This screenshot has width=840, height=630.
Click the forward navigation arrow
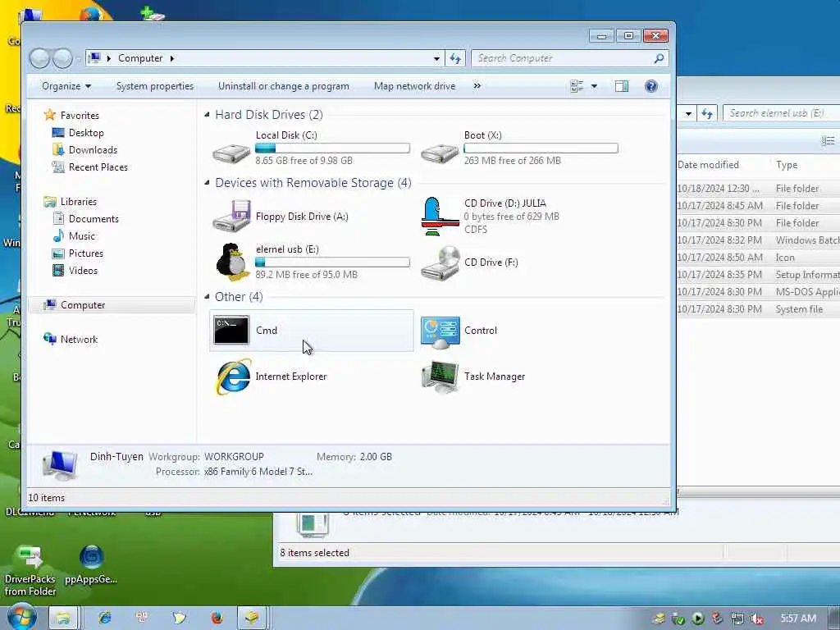(62, 58)
